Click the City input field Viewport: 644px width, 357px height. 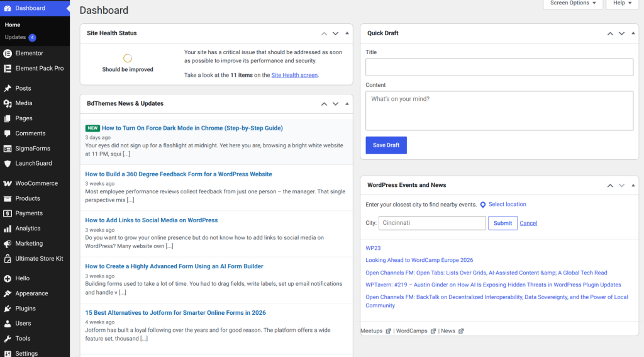coord(432,223)
